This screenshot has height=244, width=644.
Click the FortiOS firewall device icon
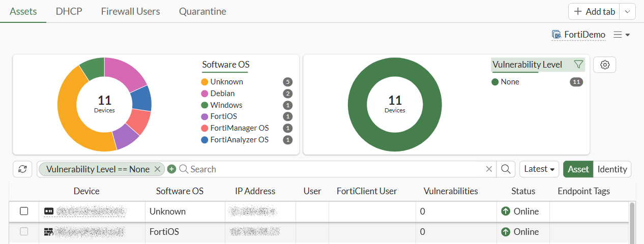(49, 232)
